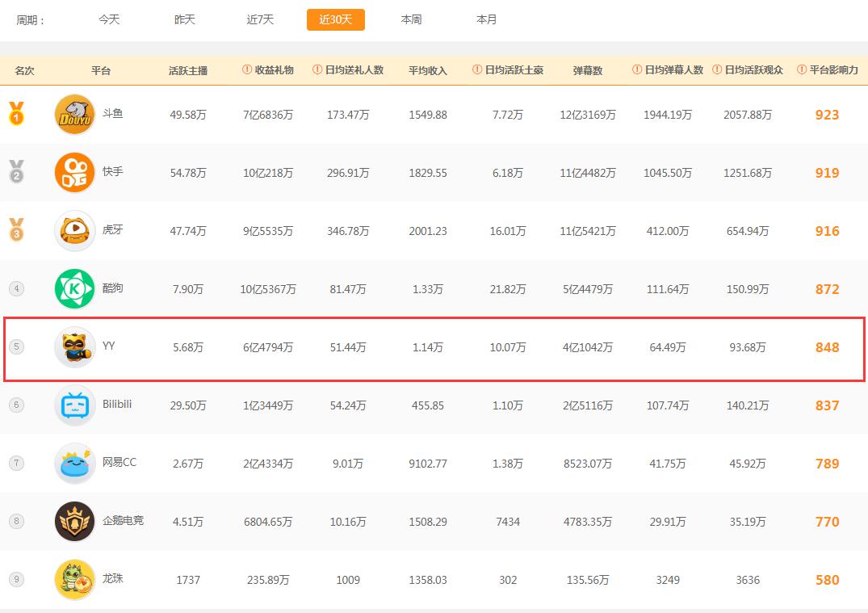The width and height of the screenshot is (868, 613).
Task: Click Douyu influence score 923
Action: (x=827, y=115)
